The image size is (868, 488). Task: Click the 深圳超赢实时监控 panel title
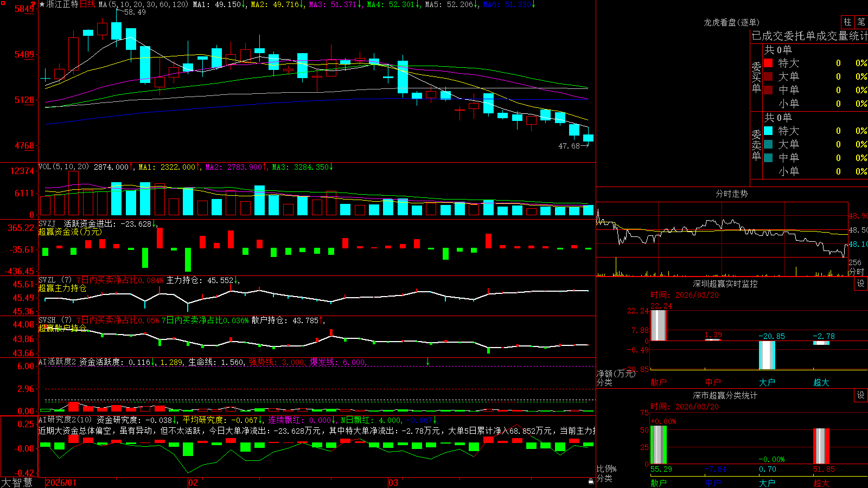[x=725, y=284]
